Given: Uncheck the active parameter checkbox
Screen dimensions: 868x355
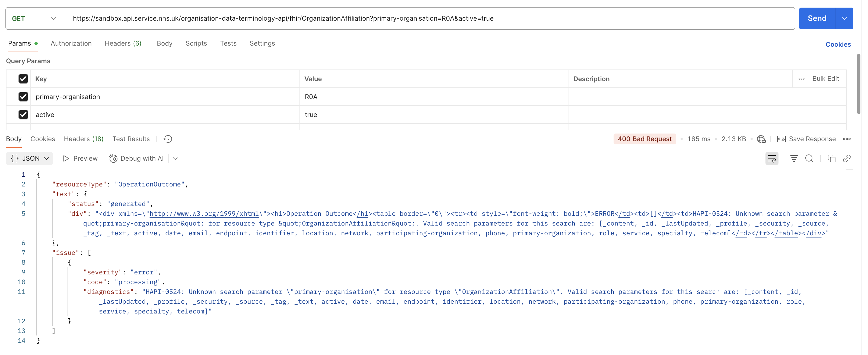Looking at the screenshot, I should pos(23,115).
